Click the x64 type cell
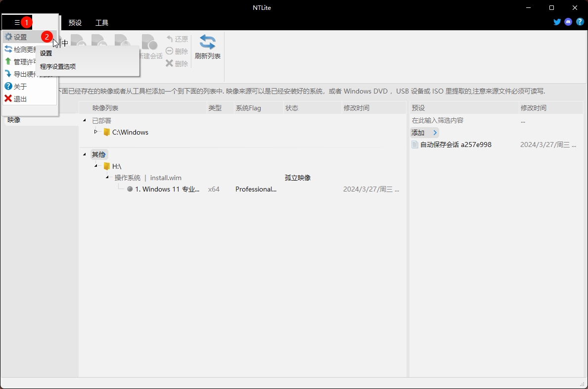The width and height of the screenshot is (588, 389). point(214,189)
